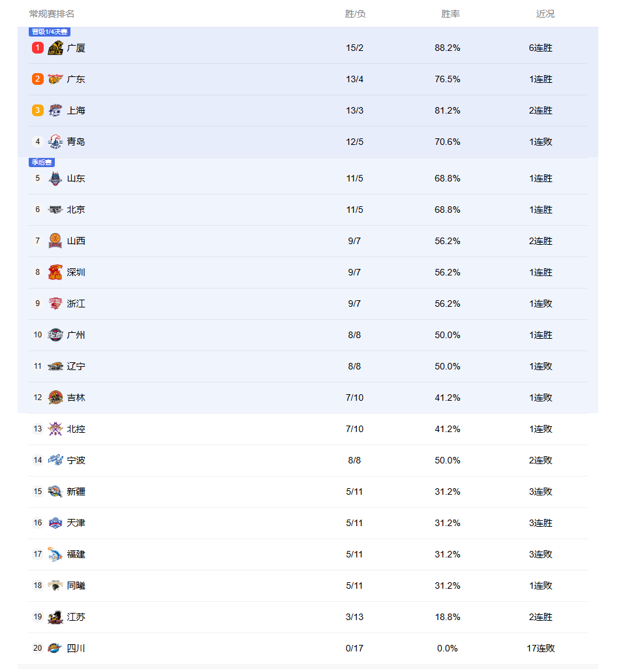
Task: Click the 胜率 column header
Action: tap(450, 14)
